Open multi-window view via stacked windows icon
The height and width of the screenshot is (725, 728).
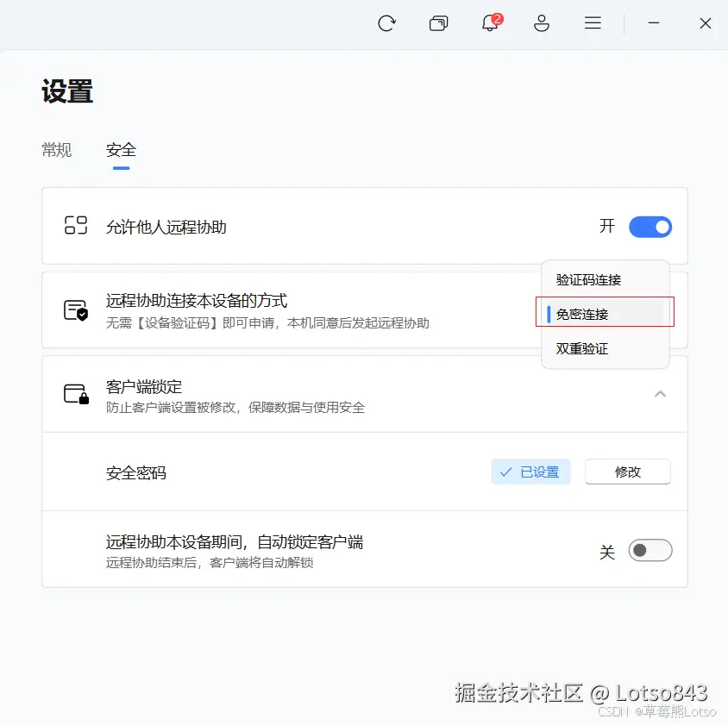click(x=438, y=23)
